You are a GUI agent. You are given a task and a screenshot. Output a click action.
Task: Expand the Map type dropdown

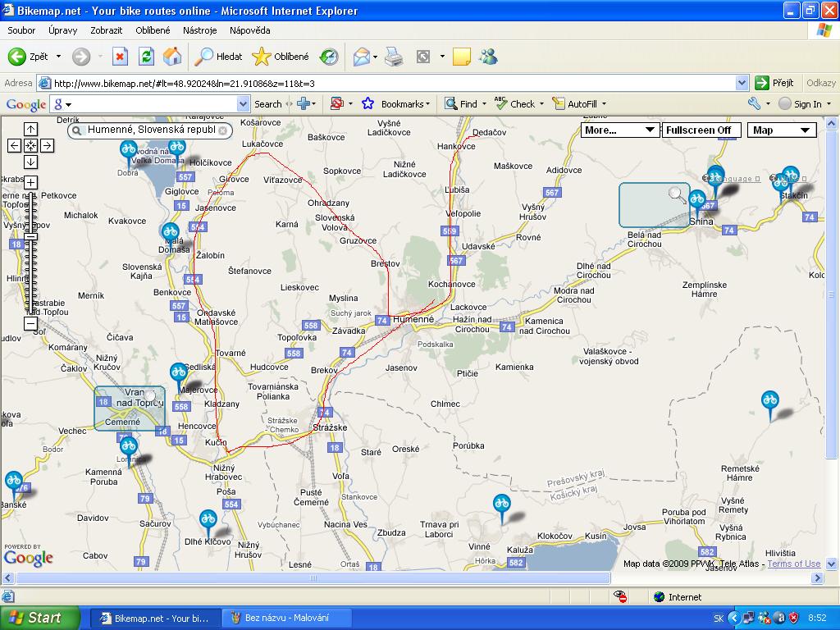click(x=782, y=130)
